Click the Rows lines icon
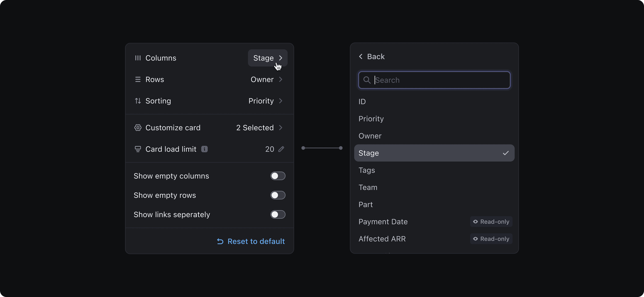This screenshot has width=644, height=297. tap(138, 80)
